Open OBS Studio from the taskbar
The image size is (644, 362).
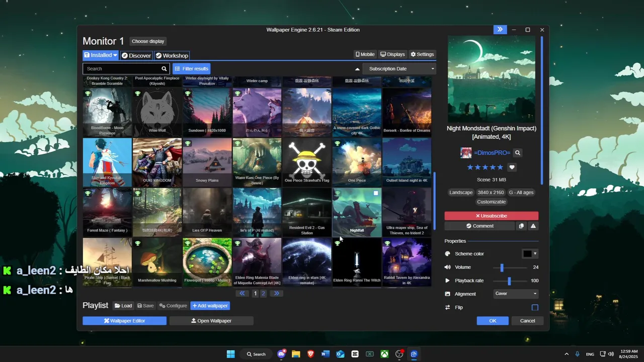[x=399, y=354]
